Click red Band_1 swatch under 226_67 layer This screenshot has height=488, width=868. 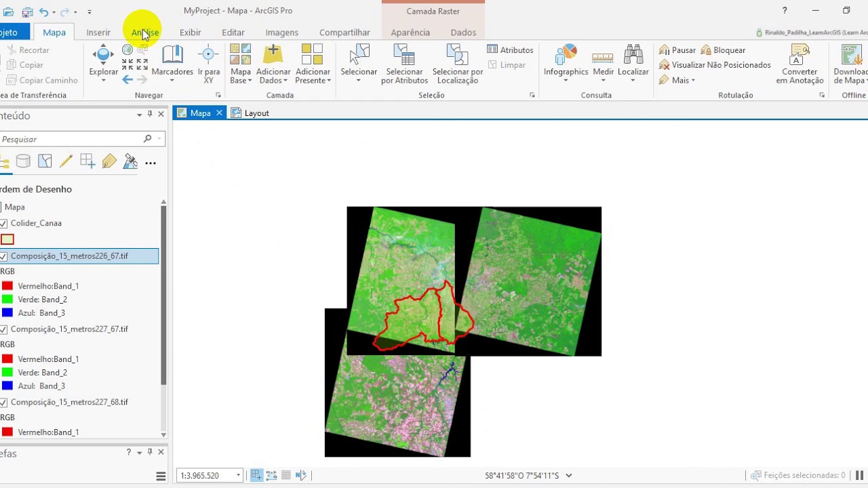(x=7, y=286)
